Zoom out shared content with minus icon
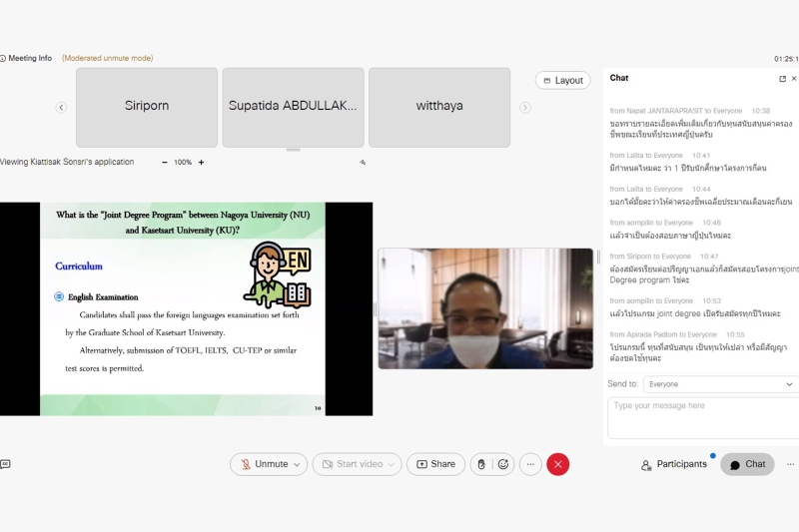 pyautogui.click(x=165, y=162)
